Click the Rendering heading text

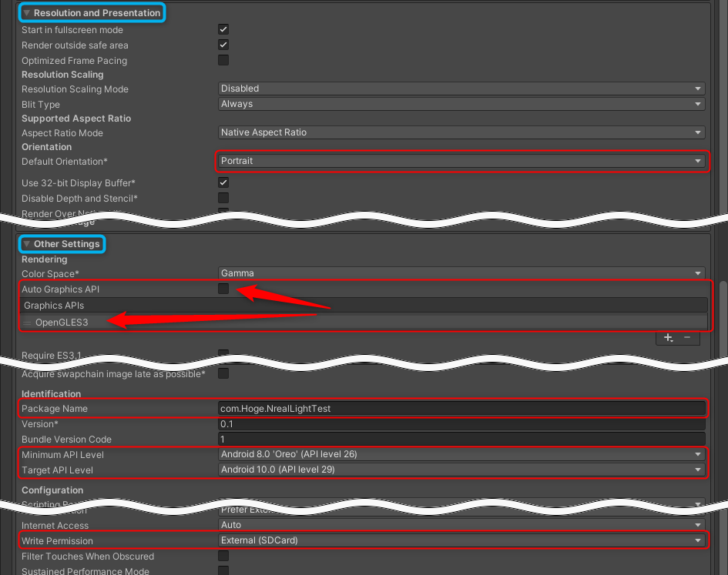pyautogui.click(x=44, y=259)
